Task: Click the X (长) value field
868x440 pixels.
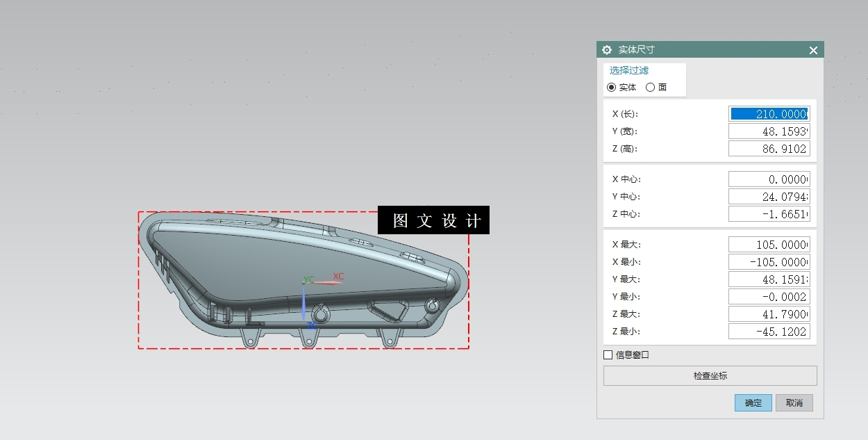Action: click(x=769, y=114)
